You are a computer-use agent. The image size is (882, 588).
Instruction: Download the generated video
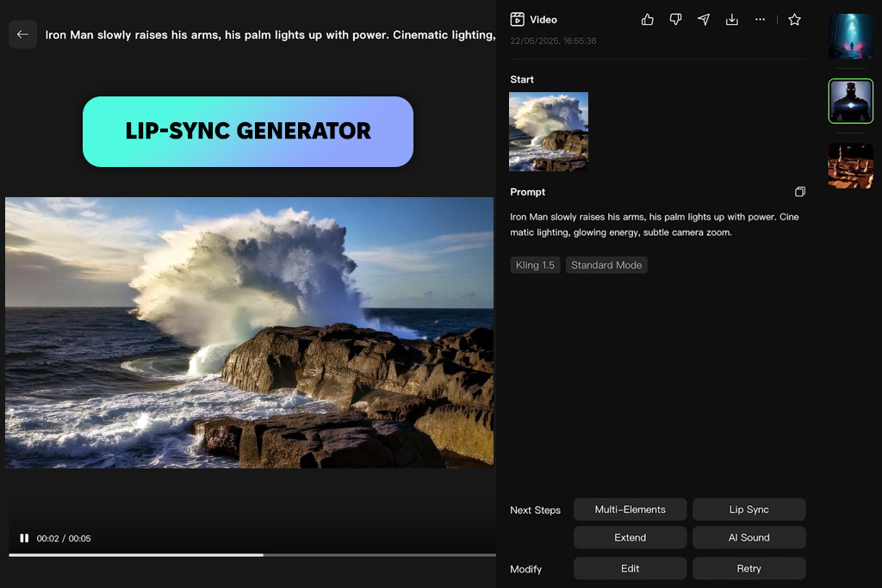[x=732, y=20]
